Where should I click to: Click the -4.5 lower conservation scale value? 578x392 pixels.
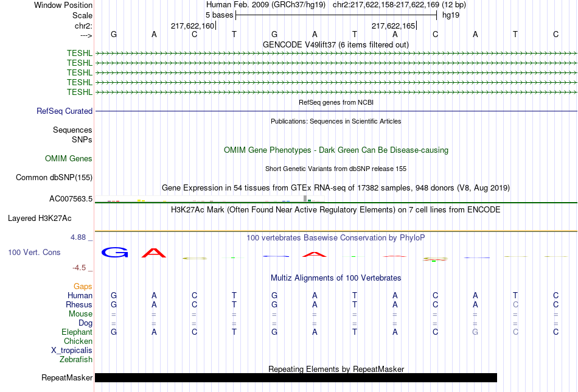(79, 268)
